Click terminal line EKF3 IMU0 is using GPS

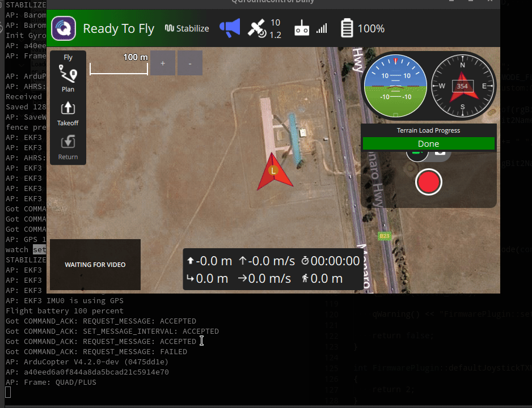pos(65,300)
